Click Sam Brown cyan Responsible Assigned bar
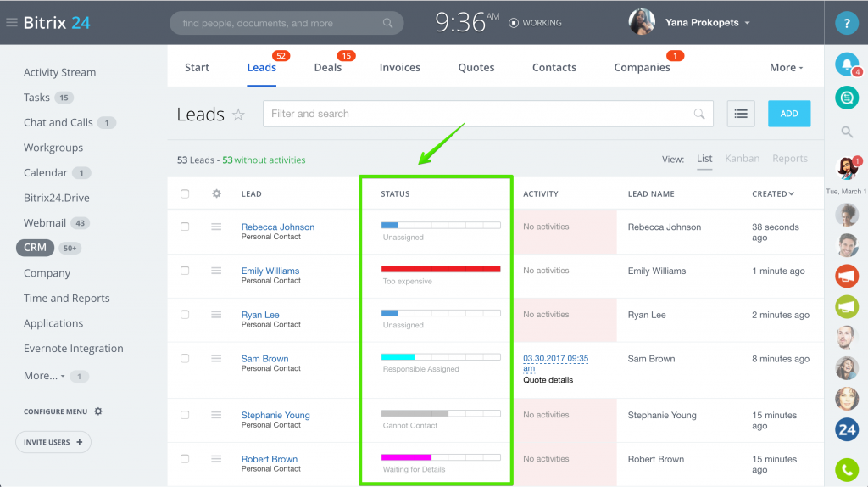 (441, 357)
